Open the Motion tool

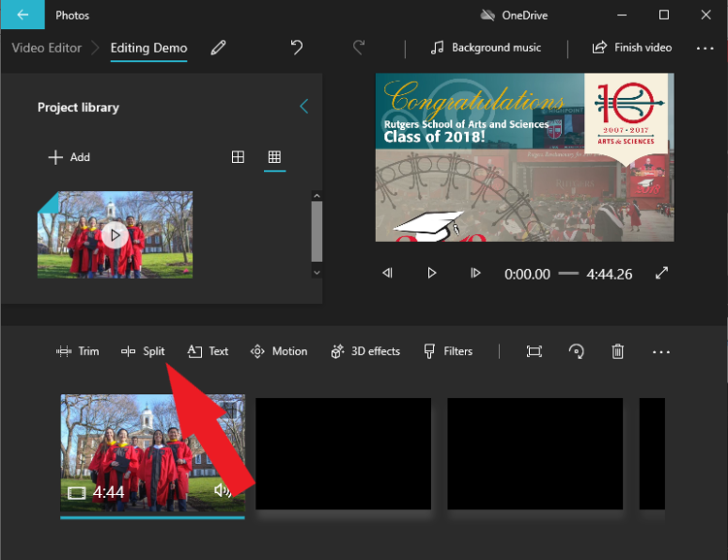tap(279, 351)
